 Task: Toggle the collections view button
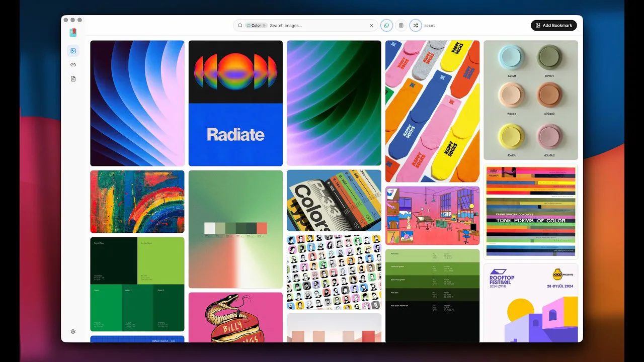coord(386,25)
